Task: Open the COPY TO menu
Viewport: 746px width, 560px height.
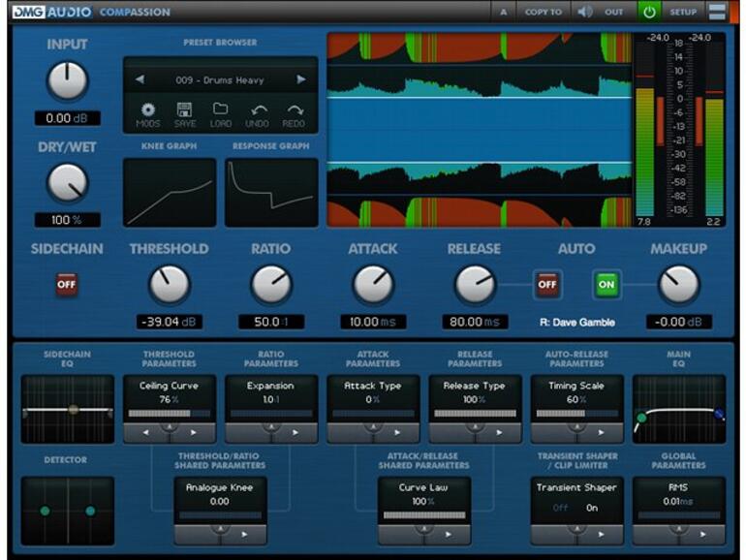Action: click(543, 12)
